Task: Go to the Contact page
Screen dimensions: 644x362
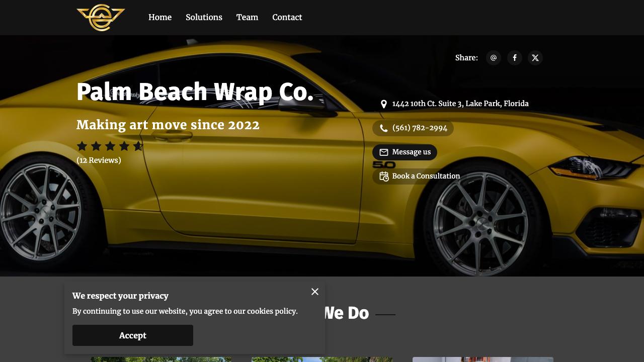Action: coord(287,17)
